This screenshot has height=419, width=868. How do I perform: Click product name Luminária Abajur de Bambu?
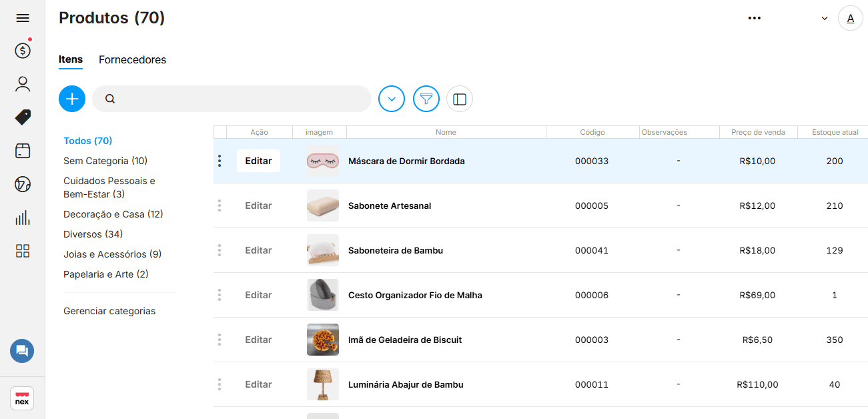(x=406, y=384)
